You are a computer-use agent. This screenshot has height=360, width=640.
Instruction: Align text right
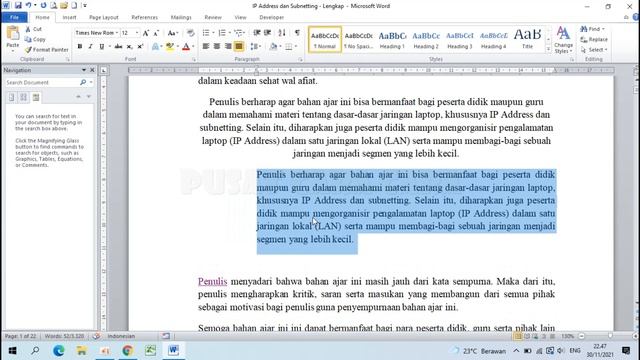click(228, 47)
